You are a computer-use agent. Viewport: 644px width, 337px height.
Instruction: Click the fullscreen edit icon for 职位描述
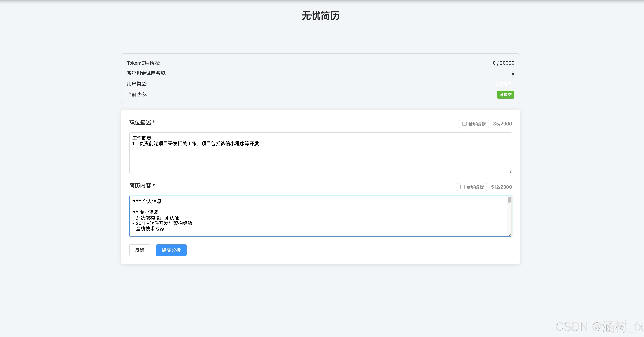464,124
